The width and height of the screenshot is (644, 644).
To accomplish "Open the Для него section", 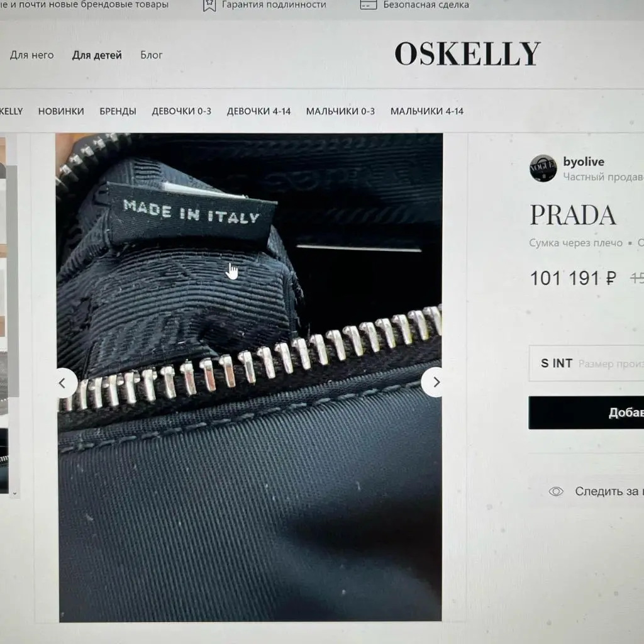I will coord(31,55).
